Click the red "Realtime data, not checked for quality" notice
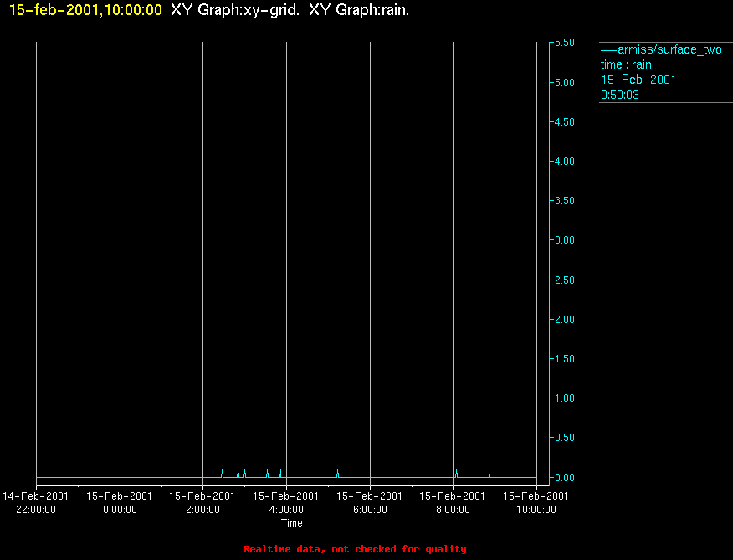Screen dimensions: 733x560 click(355, 549)
